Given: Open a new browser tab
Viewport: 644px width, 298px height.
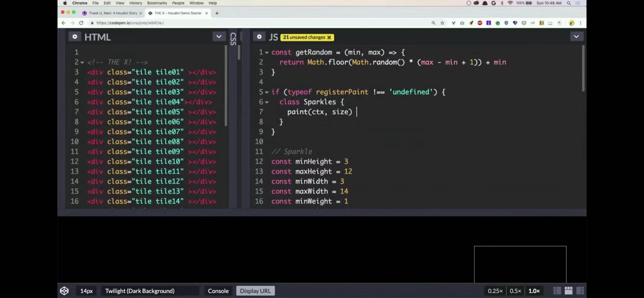Looking at the screenshot, I should pyautogui.click(x=217, y=13).
